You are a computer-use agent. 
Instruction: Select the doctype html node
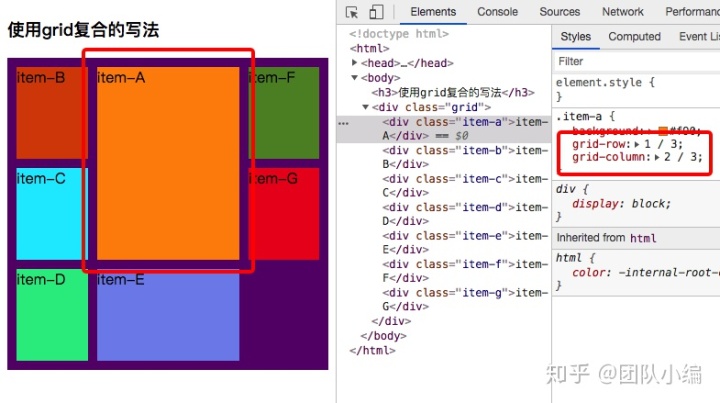coord(399,34)
